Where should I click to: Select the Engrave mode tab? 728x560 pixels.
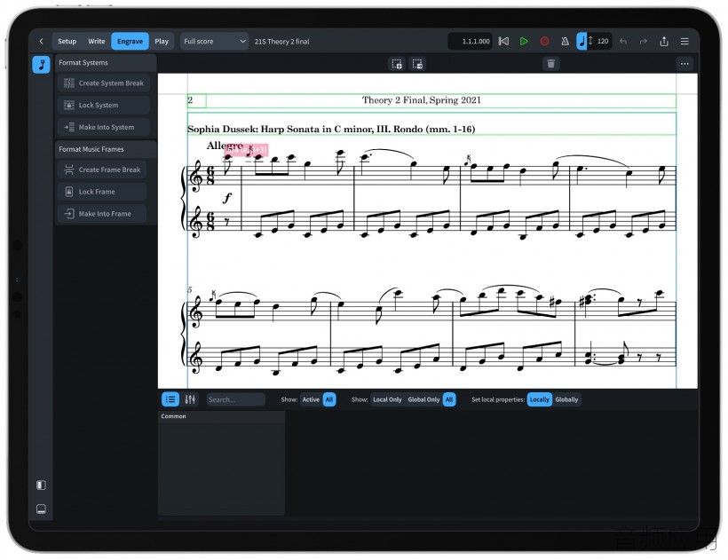click(x=130, y=42)
